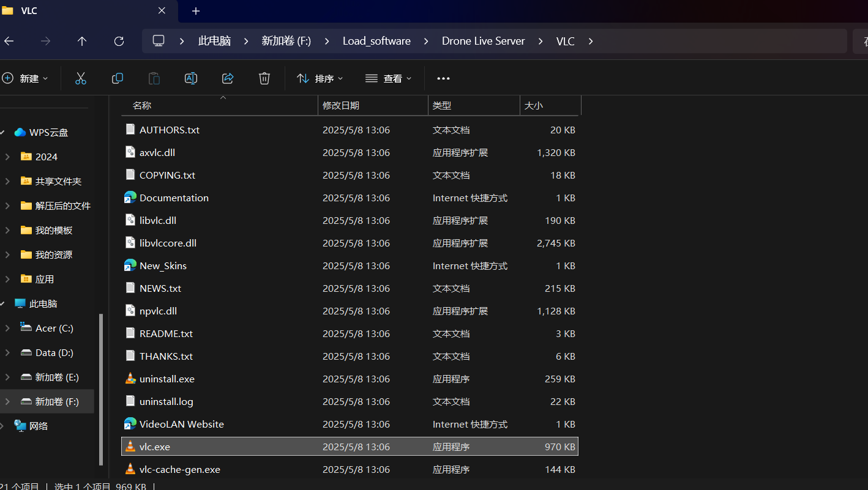This screenshot has height=490, width=868.
Task: Click the file icon of libvlccore.dll
Action: point(130,243)
